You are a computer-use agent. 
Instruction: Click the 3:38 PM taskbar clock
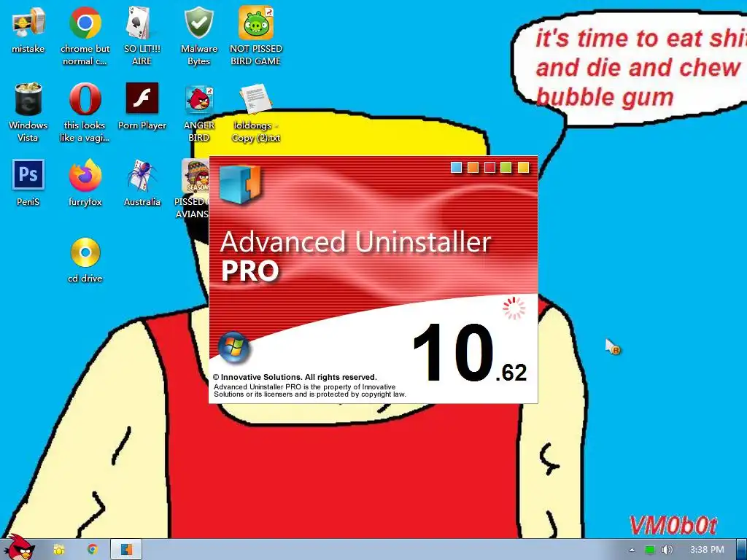tap(707, 550)
